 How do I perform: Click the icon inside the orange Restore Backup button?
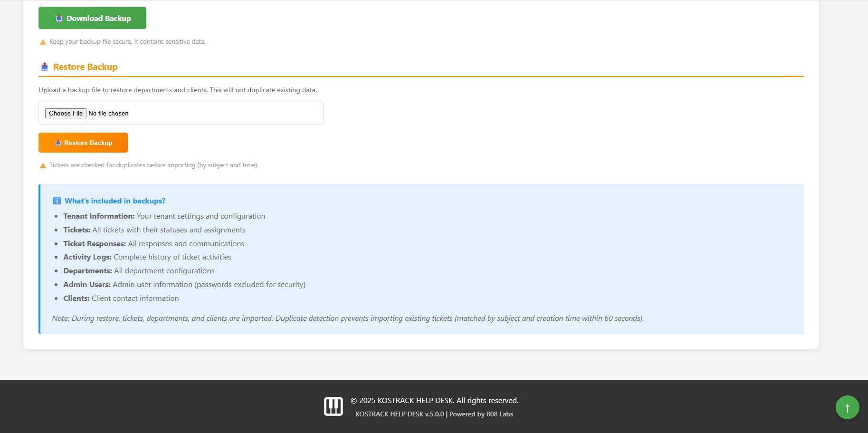coord(57,142)
